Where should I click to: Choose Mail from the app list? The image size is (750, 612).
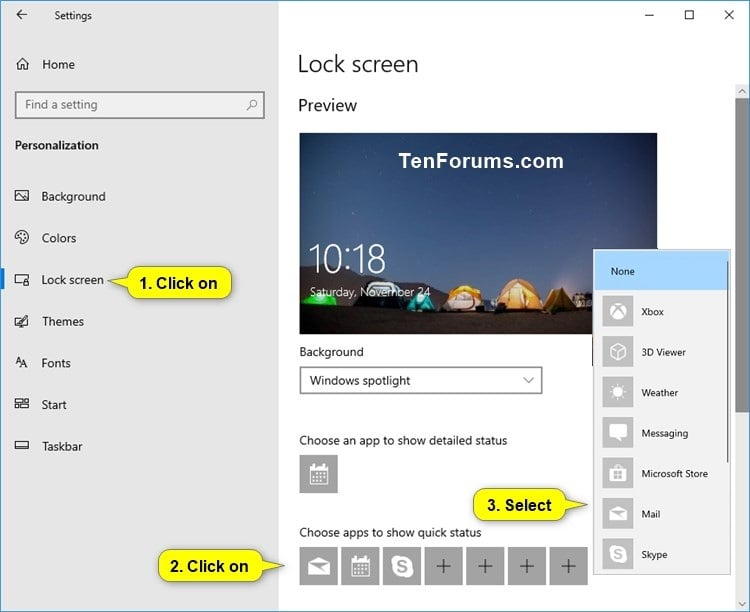click(661, 514)
